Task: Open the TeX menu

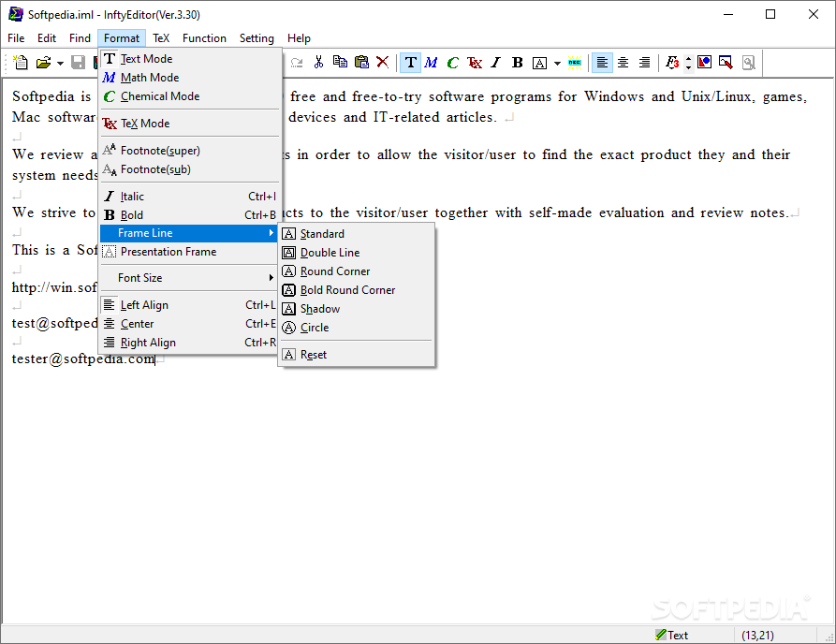Action: pos(161,37)
